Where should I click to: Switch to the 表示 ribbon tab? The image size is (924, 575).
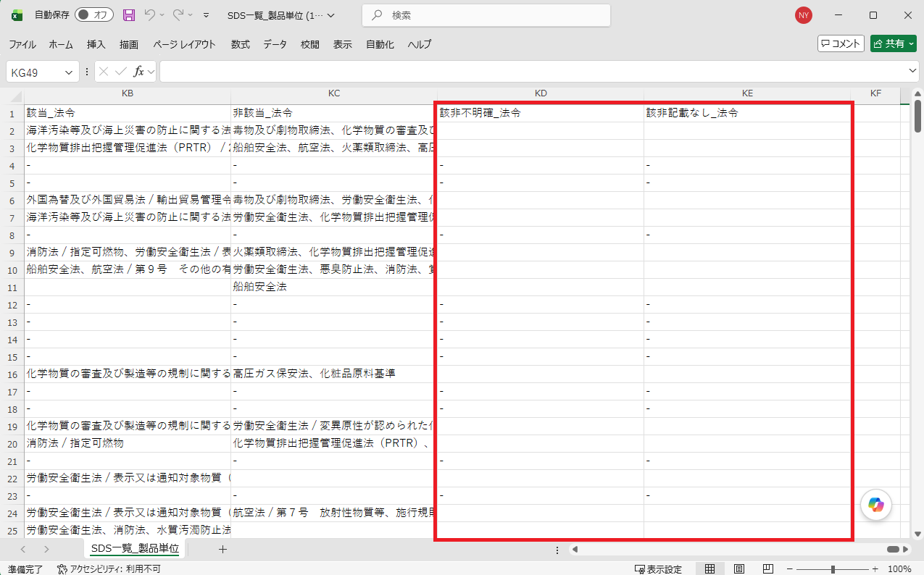tap(343, 44)
